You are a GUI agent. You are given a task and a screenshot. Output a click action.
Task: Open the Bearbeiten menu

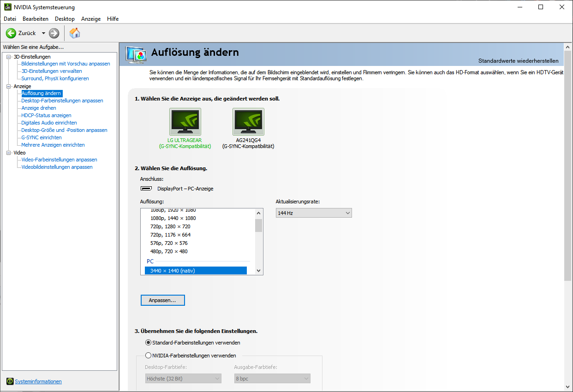click(x=36, y=19)
